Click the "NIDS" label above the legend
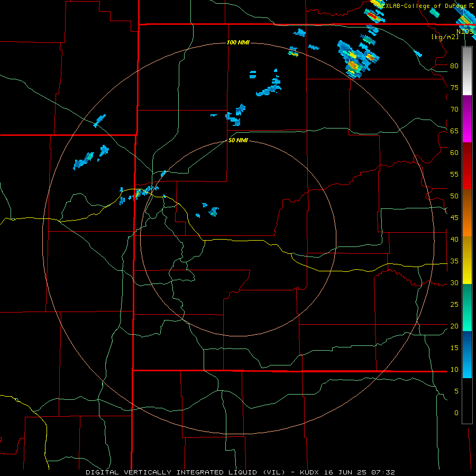Viewport: 476px width, 476px height. click(465, 31)
